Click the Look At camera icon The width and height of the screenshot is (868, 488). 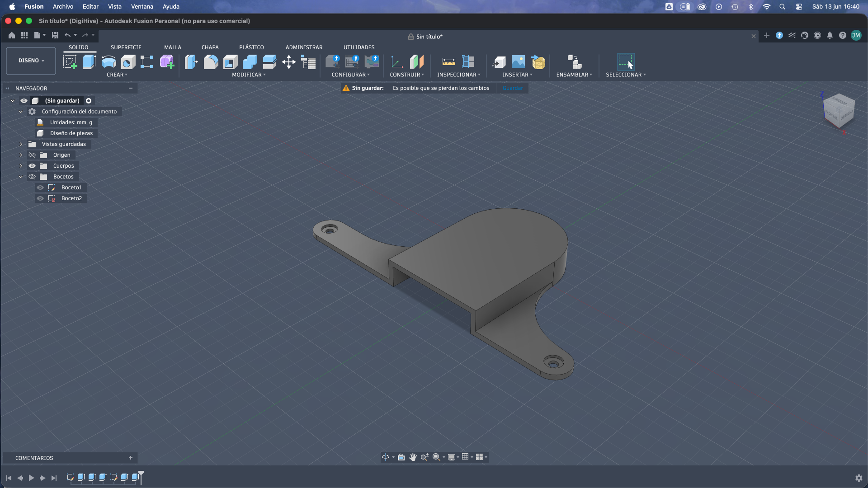(x=401, y=457)
